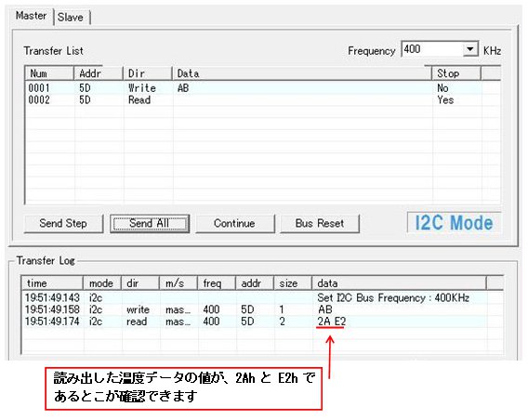Click the Stop value Yes in row 0002
Image resolution: width=528 pixels, height=420 pixels.
(x=445, y=100)
